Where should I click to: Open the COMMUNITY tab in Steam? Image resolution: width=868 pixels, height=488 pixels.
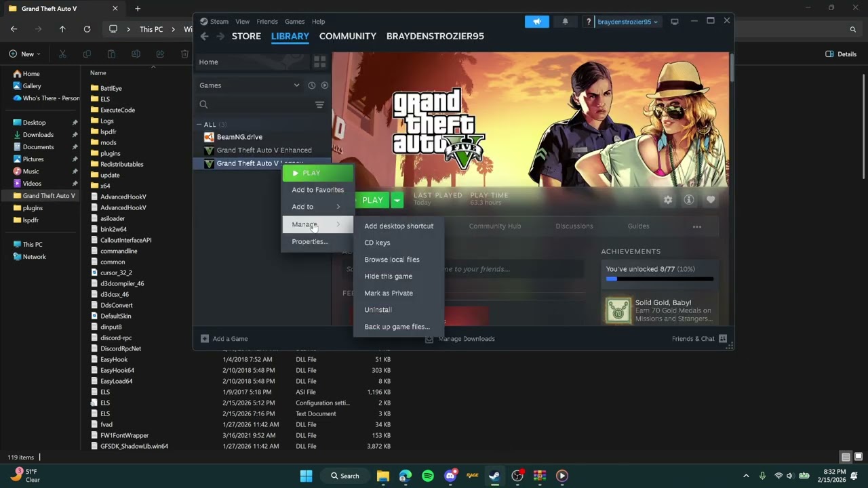pyautogui.click(x=348, y=36)
